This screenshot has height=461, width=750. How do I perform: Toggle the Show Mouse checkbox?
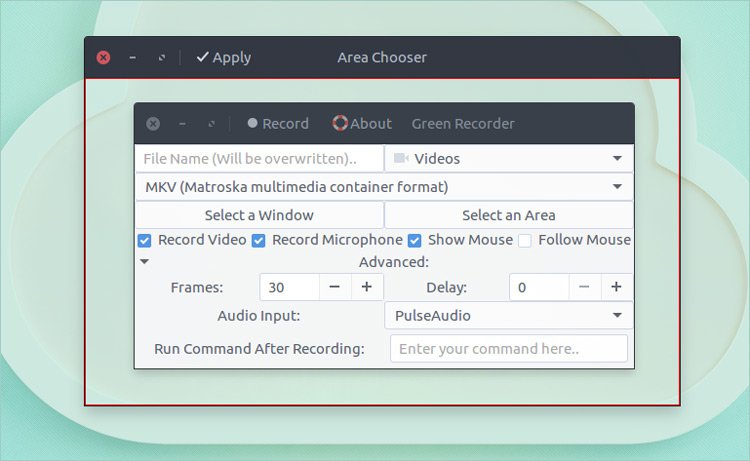pyautogui.click(x=415, y=240)
